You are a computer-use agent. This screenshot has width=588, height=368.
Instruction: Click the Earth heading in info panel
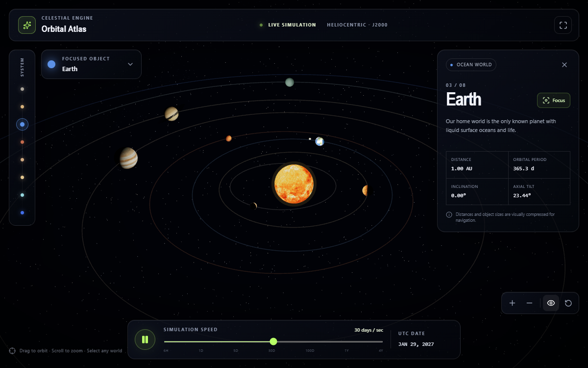pos(464,100)
